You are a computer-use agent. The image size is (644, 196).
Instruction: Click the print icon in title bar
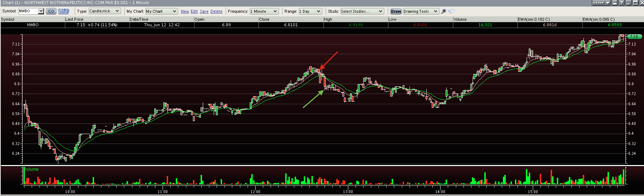click(615, 3)
